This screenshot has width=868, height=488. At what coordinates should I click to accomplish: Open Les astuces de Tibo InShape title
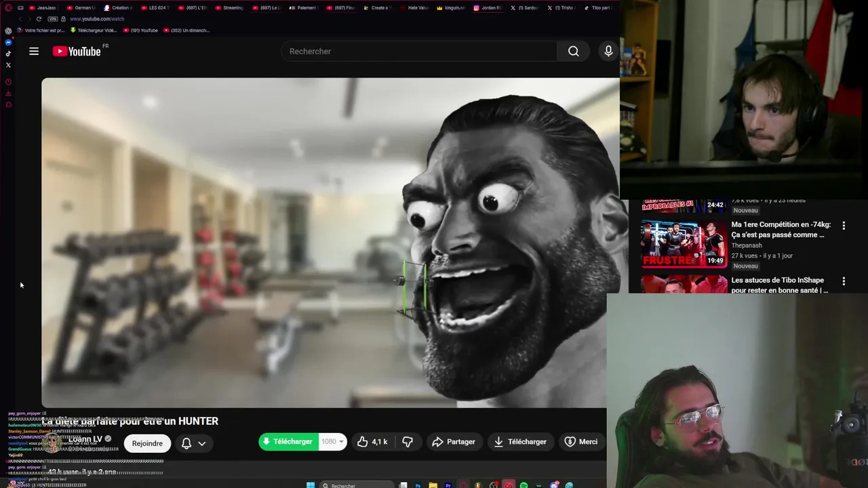point(780,285)
